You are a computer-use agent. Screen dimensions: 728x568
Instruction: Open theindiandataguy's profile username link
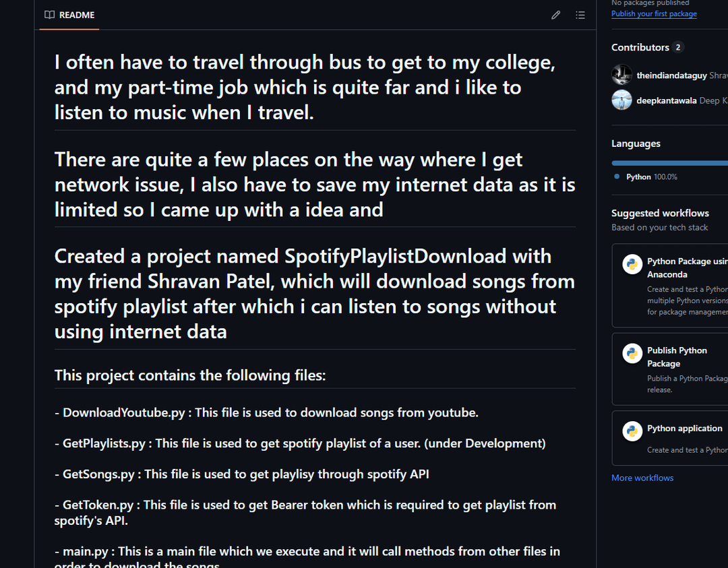coord(671,75)
